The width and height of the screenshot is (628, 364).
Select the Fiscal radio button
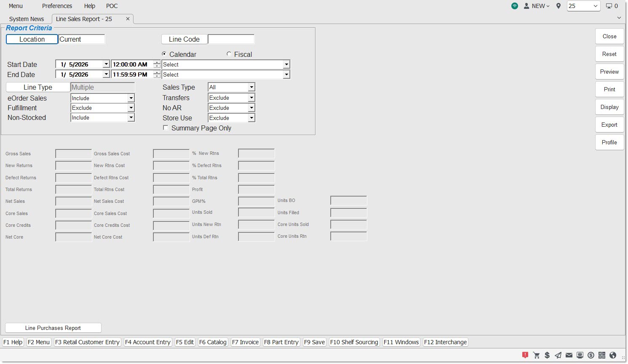(229, 54)
